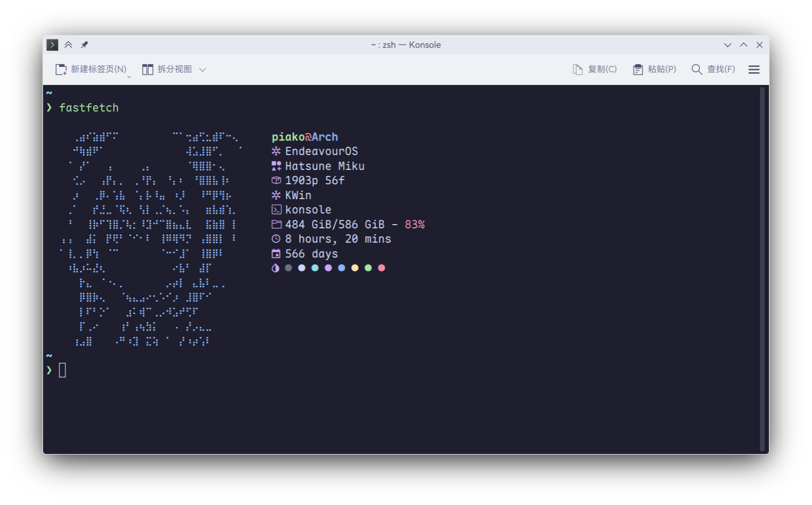Open search with 查找(F)
The height and width of the screenshot is (505, 812).
713,70
